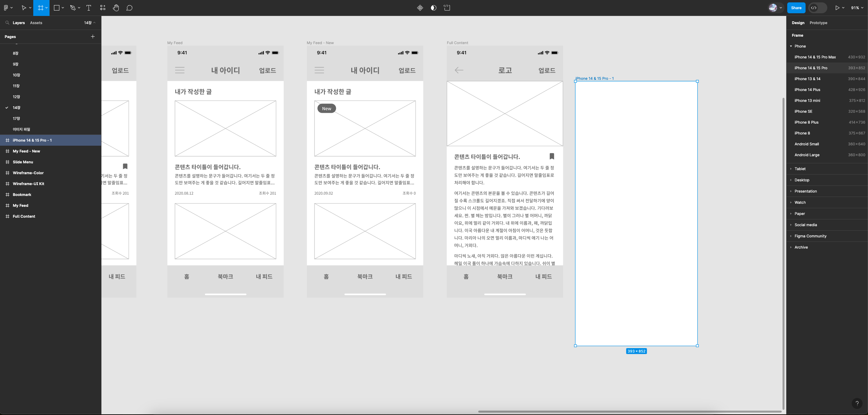Toggle Dev Mode switch
868x415 pixels.
817,8
